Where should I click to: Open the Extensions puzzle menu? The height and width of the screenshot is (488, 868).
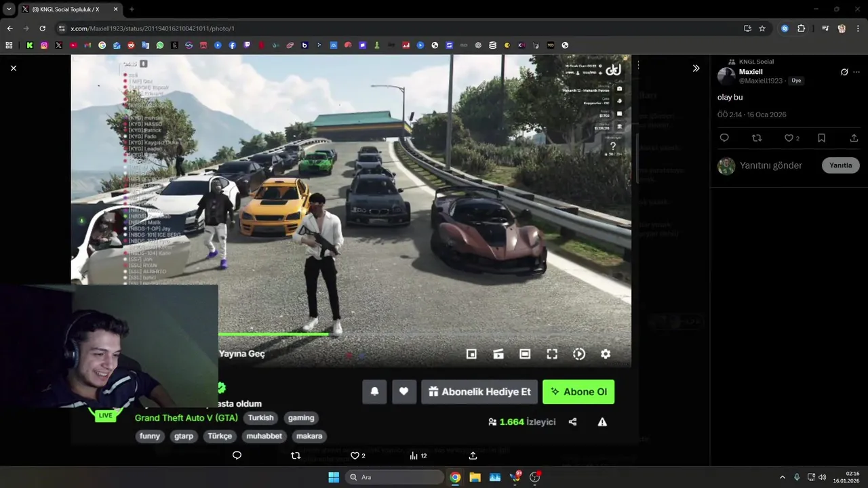point(801,28)
